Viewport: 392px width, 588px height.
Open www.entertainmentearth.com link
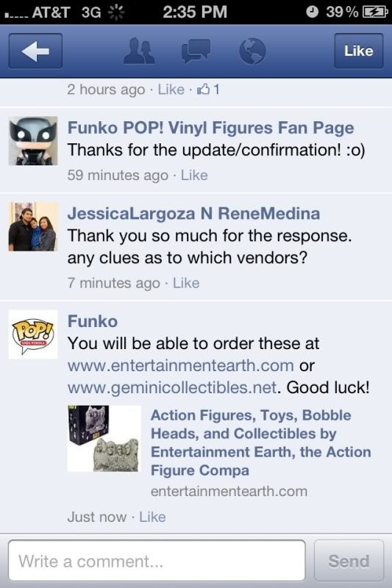(180, 365)
